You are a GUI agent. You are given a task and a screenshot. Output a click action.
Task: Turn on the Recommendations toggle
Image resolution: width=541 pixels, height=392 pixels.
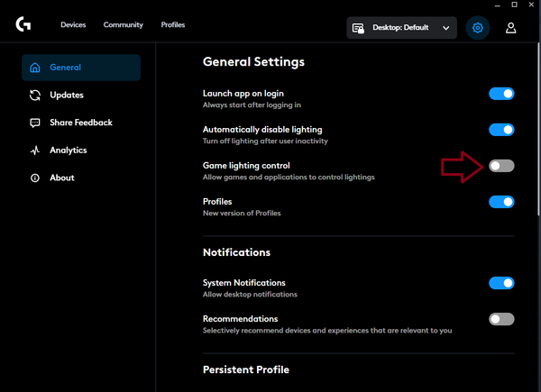tap(501, 319)
